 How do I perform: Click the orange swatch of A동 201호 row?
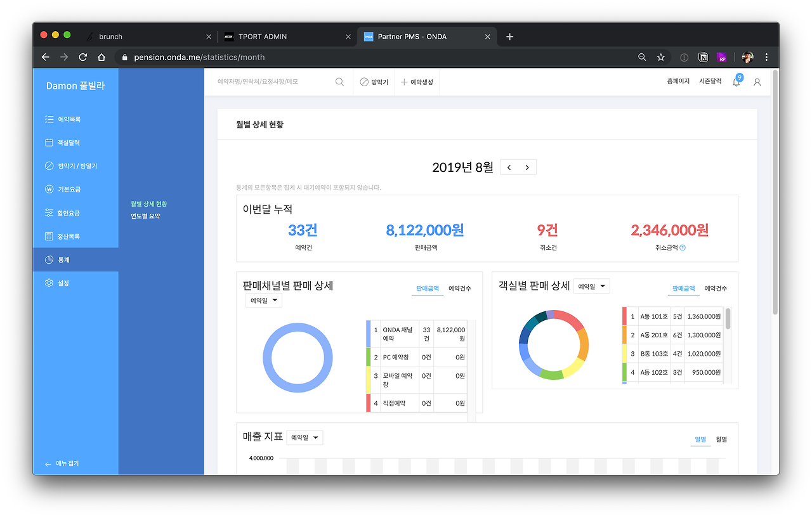[x=625, y=335]
